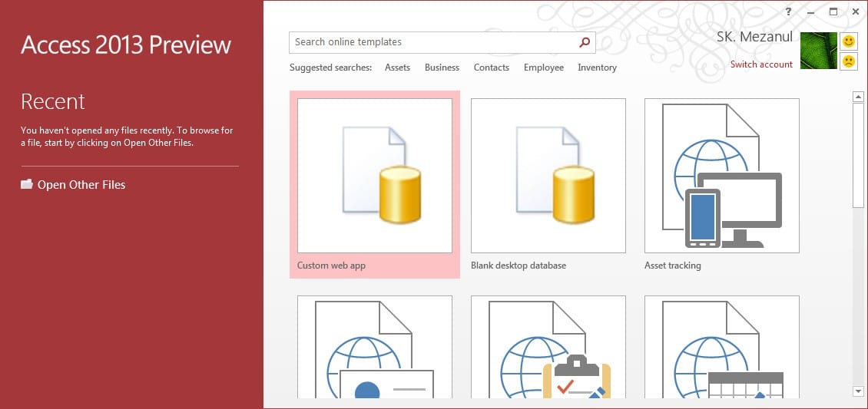Screen dimensions: 868x409
Task: Click the scrollbar down arrow
Action: (x=858, y=392)
